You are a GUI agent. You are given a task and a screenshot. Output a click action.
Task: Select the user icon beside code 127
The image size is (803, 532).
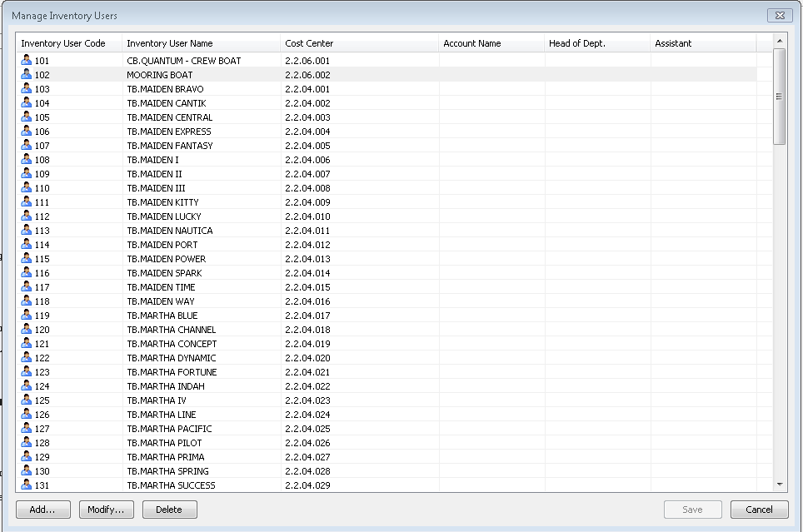pyautogui.click(x=27, y=429)
